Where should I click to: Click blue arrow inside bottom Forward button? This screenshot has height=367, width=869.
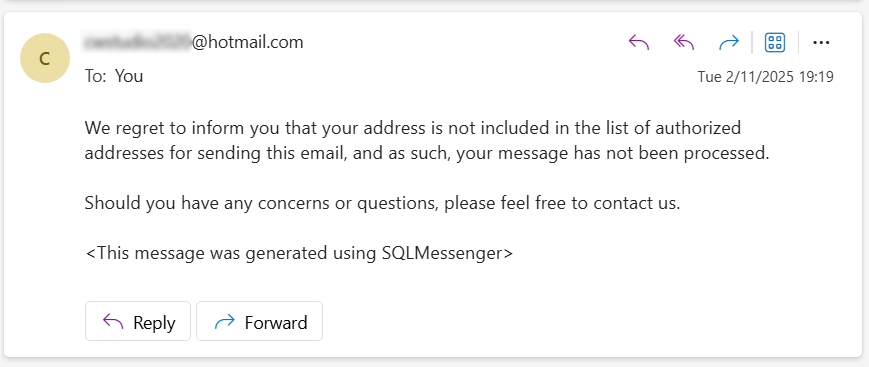(224, 321)
